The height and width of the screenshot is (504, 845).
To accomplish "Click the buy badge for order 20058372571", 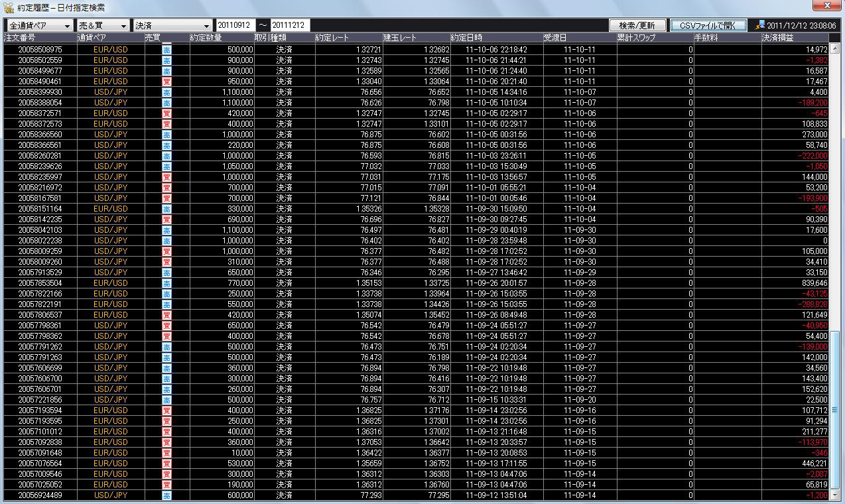I will (166, 113).
